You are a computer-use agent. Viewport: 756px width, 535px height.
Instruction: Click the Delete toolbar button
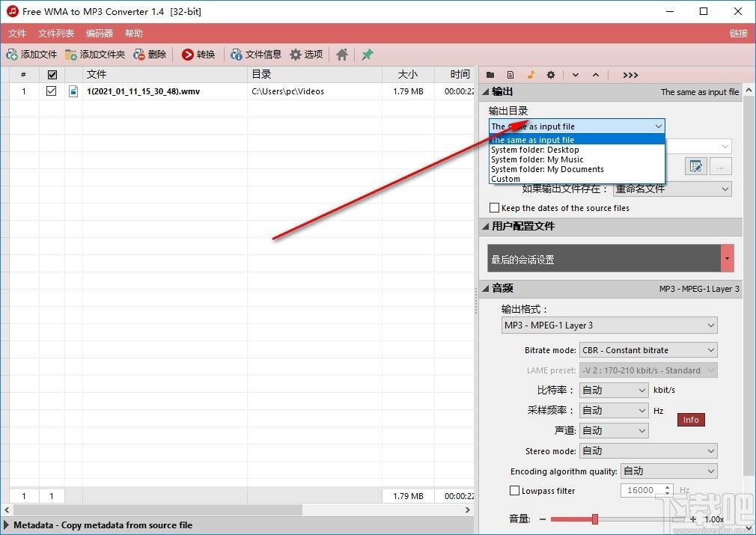(x=150, y=55)
